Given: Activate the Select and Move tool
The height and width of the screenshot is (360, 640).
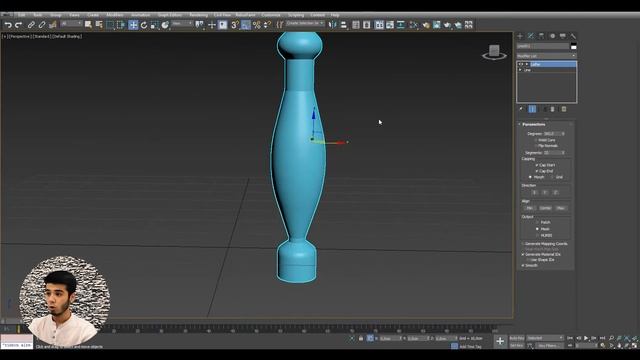Looking at the screenshot, I should click(133, 25).
